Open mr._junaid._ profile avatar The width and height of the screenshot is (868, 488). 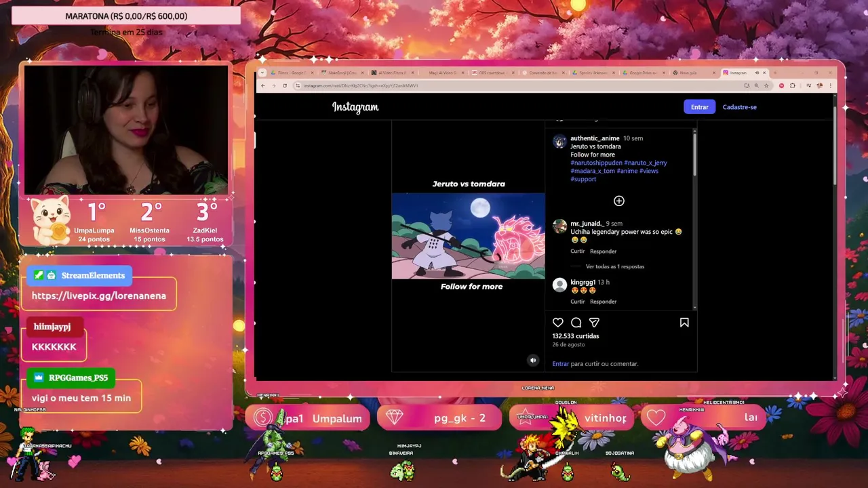[x=559, y=226]
